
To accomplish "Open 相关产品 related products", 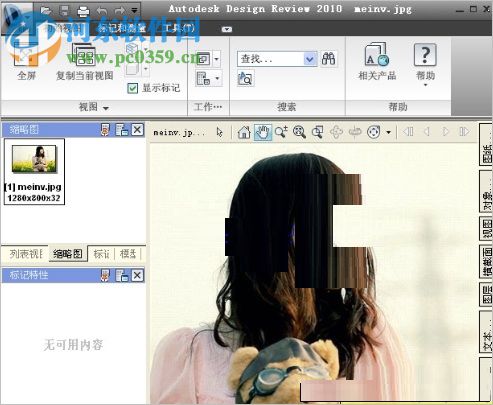I will click(x=377, y=62).
